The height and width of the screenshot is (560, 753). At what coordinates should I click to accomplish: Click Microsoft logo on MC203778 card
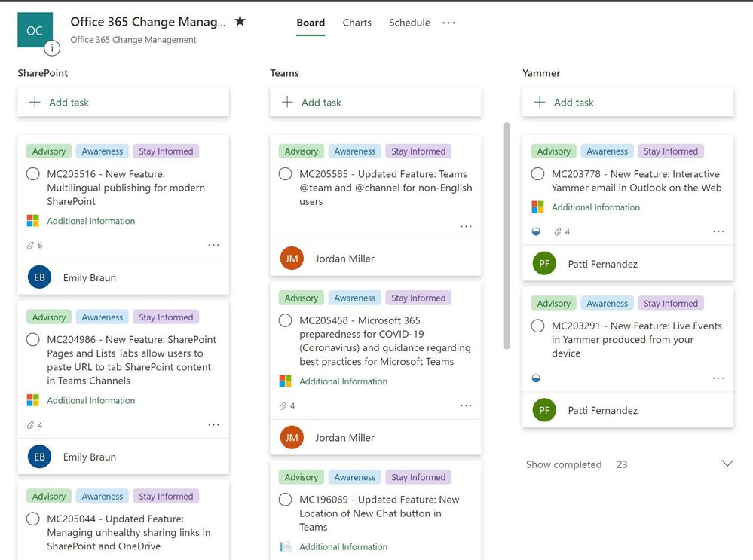(538, 207)
